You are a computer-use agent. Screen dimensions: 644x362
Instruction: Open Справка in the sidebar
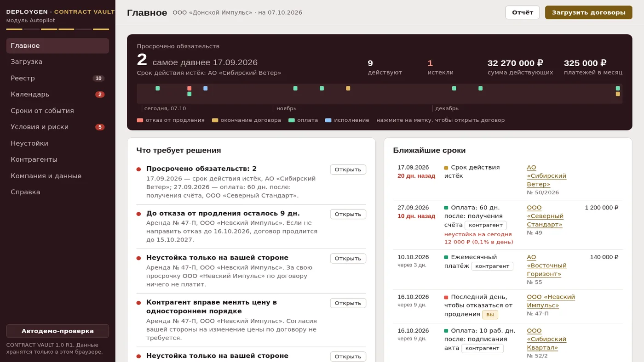coord(57,192)
